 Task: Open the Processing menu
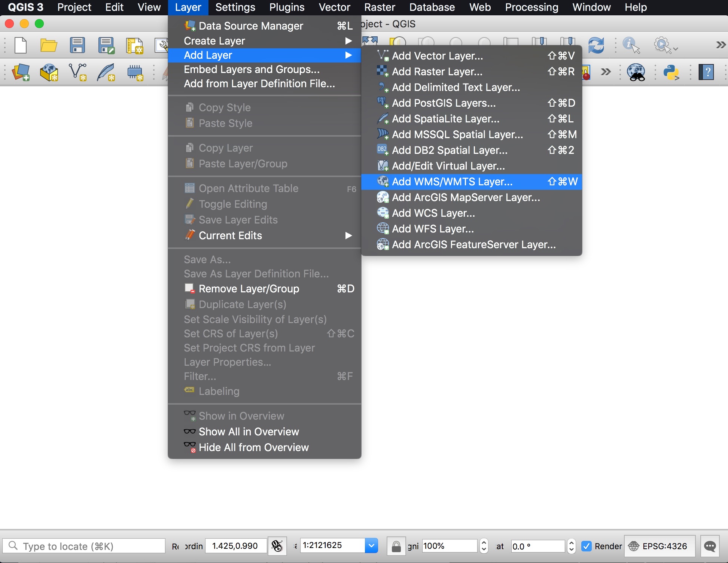(531, 7)
